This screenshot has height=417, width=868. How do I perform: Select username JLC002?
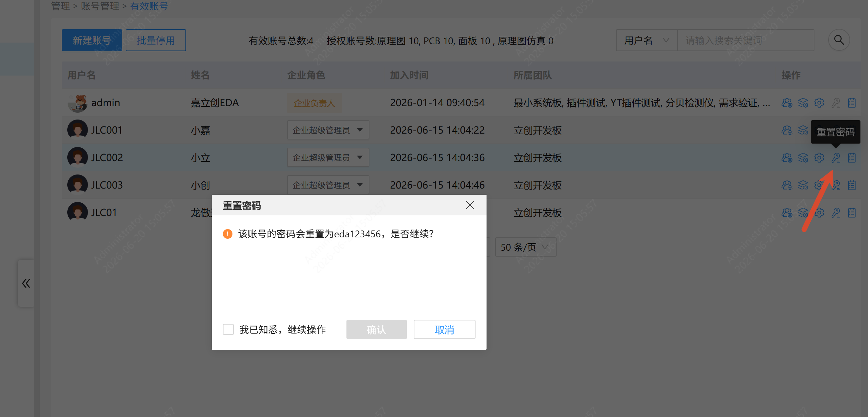[x=107, y=158]
